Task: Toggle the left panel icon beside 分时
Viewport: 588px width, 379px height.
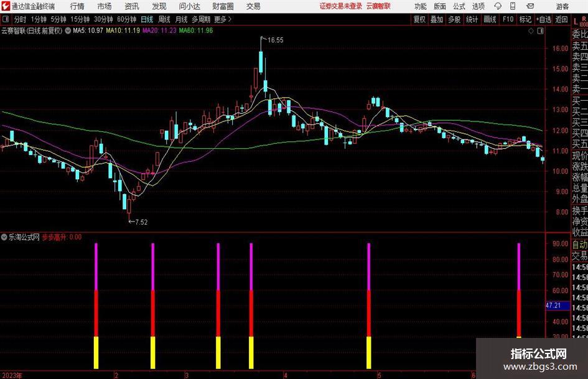Action: coord(5,19)
